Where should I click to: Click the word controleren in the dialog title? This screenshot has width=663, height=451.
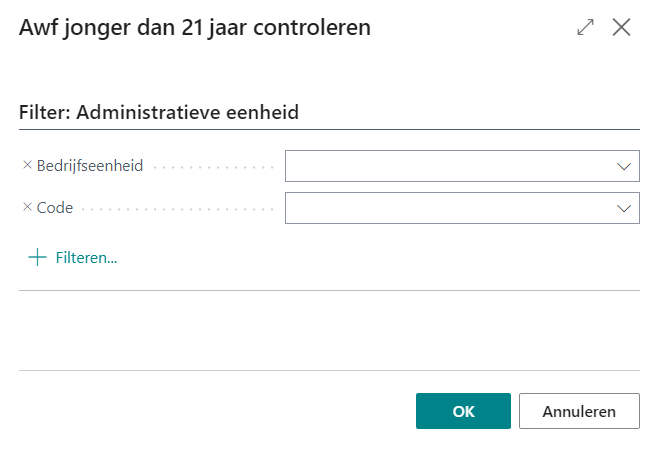318,28
